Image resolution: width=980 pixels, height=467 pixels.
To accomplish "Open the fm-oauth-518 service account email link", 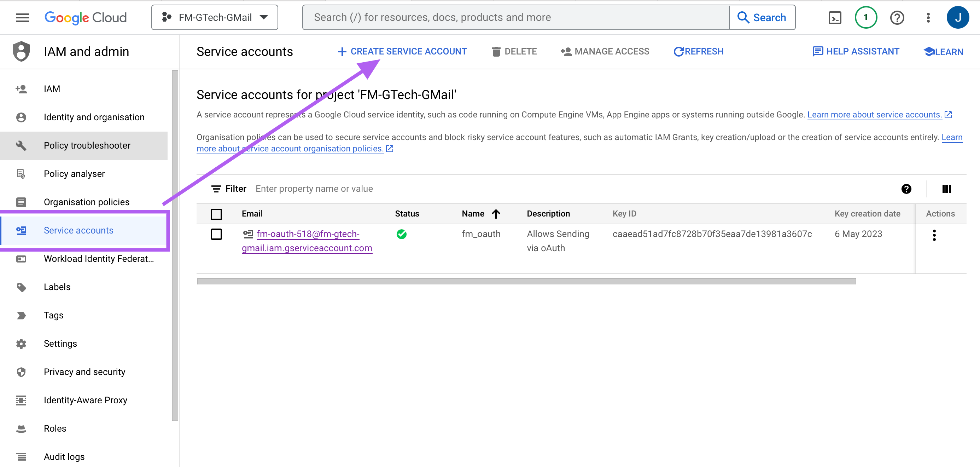I will 307,241.
